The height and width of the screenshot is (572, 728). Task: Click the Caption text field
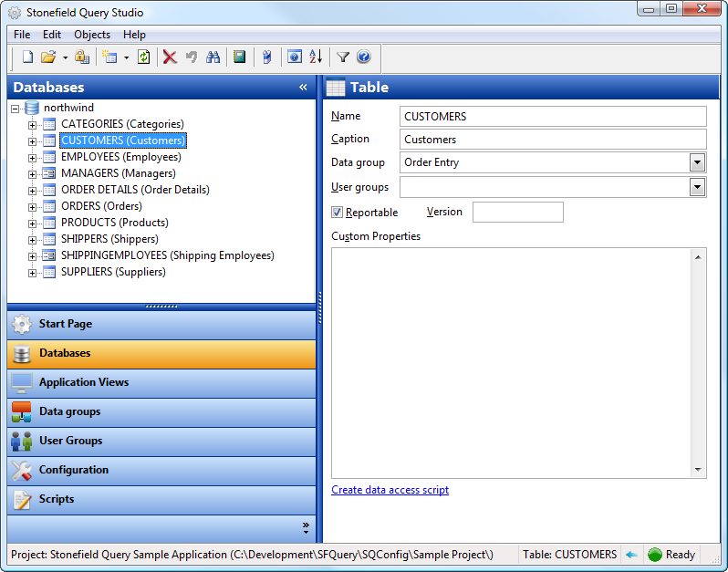tap(553, 140)
